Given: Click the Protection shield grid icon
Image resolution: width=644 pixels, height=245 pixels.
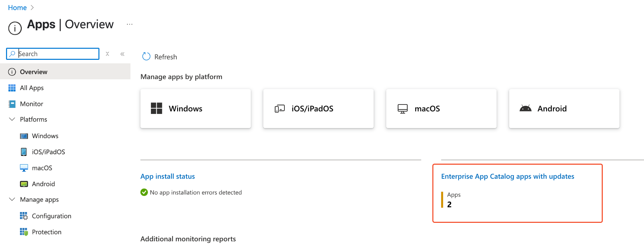Looking at the screenshot, I should coord(24,232).
